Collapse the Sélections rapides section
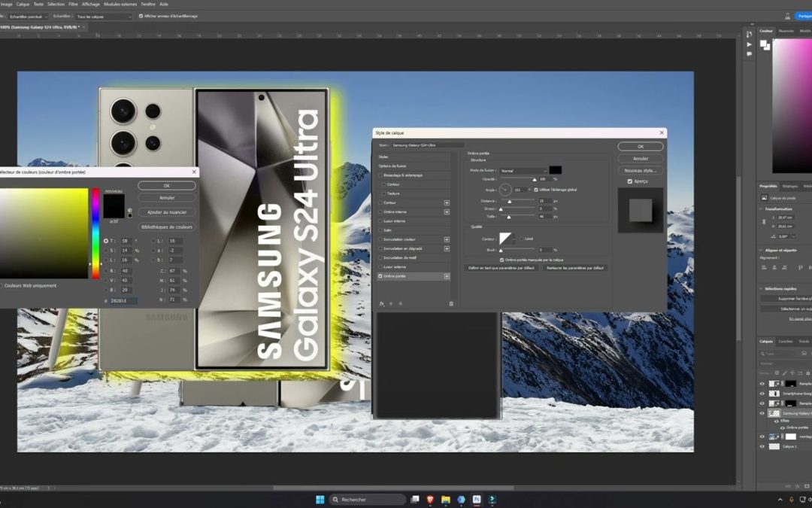The width and height of the screenshot is (812, 508). 761,289
